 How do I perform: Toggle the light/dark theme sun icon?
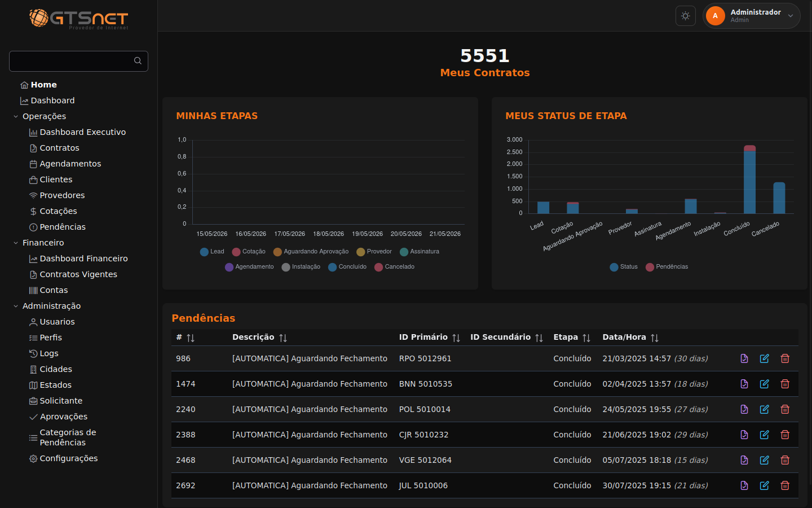click(685, 16)
